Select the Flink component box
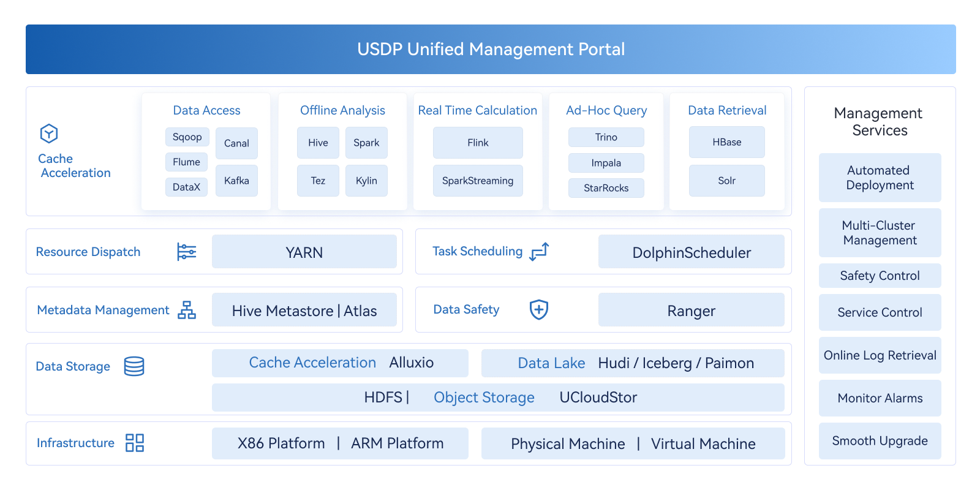980x490 pixels. (478, 143)
